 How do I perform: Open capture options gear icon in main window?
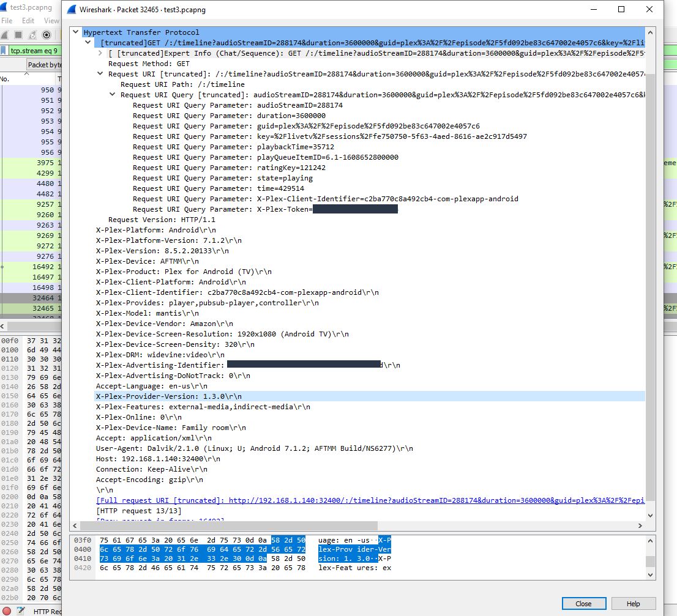(x=46, y=35)
